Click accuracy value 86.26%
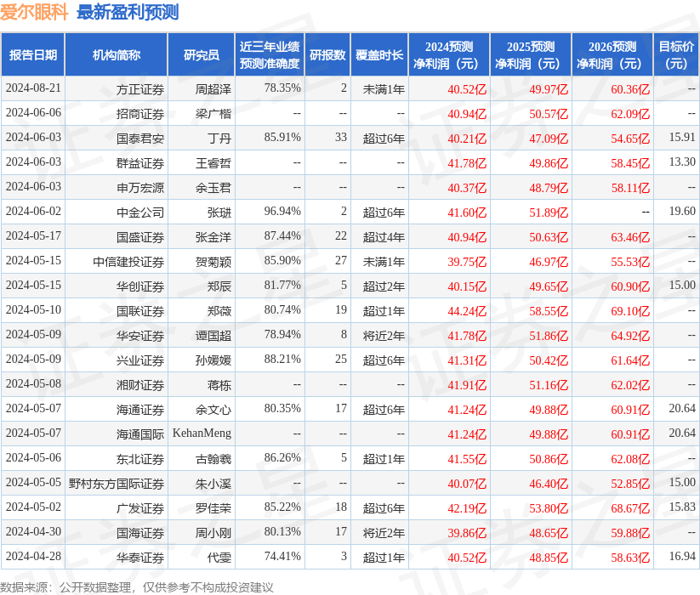This screenshot has width=700, height=595. [x=282, y=457]
